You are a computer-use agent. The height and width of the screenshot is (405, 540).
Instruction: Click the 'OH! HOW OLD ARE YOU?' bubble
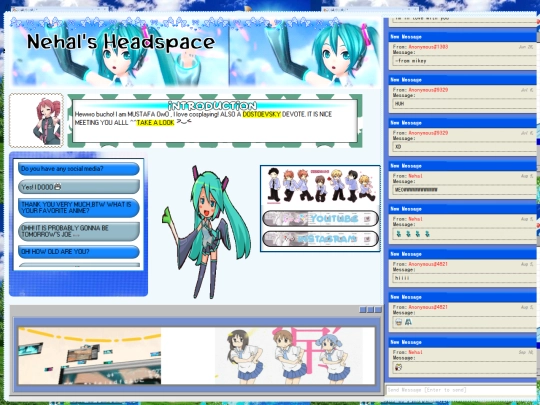[79, 252]
